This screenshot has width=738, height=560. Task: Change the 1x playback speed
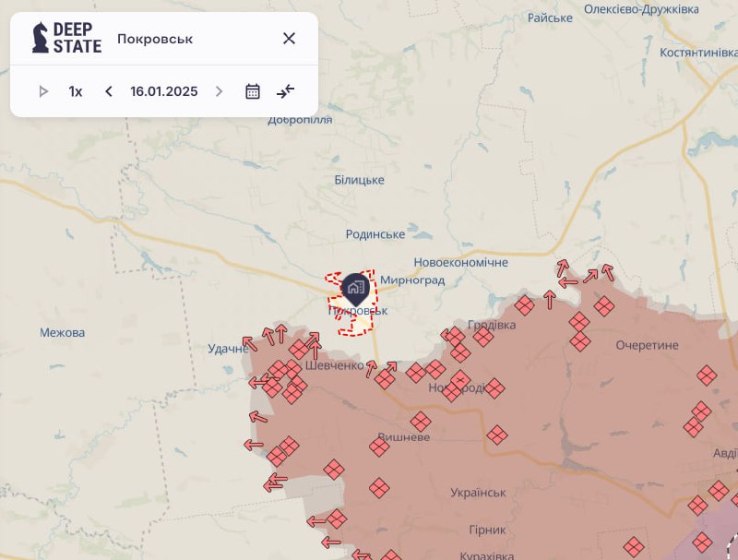76,91
